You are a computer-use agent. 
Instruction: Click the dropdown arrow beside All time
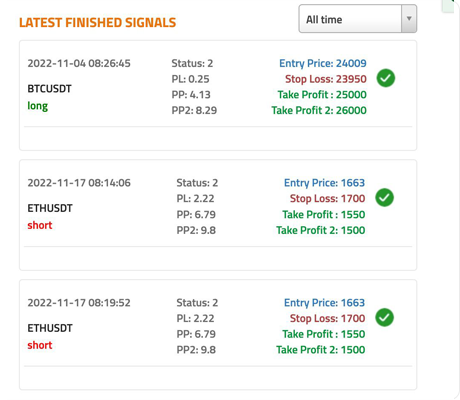pyautogui.click(x=409, y=19)
